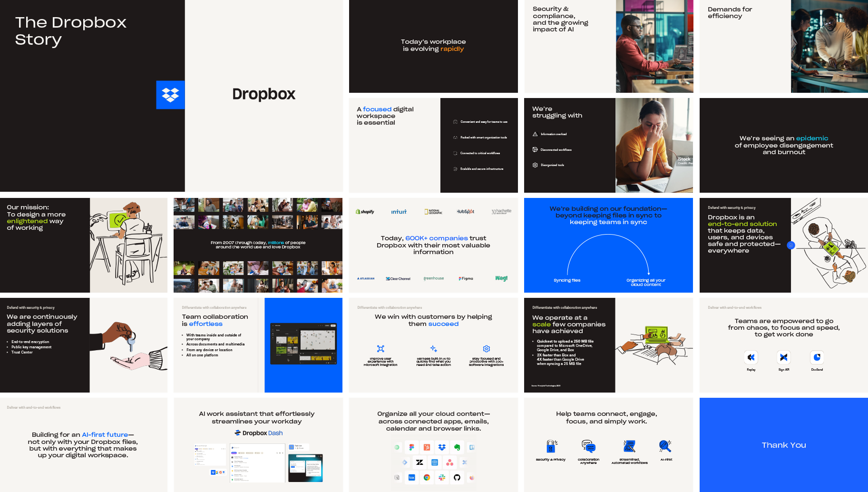868x492 pixels.
Task: Click the Chrome icon in app grid
Action: (x=427, y=477)
